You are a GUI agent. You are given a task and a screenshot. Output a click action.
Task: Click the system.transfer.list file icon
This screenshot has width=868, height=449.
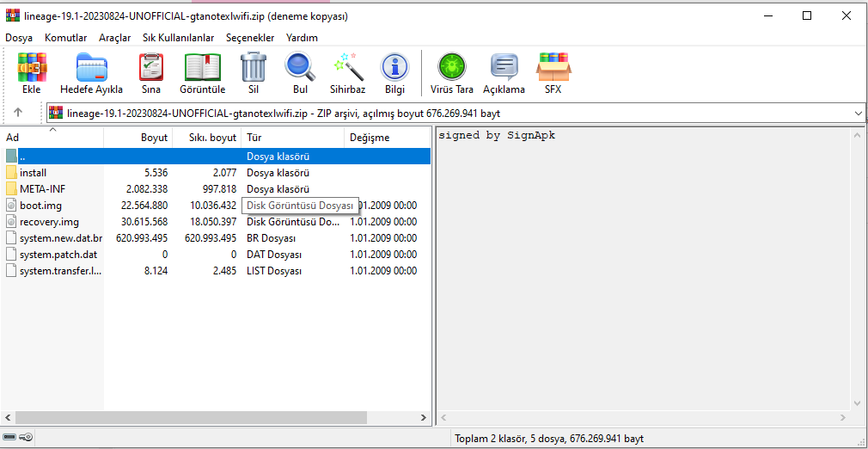(12, 271)
